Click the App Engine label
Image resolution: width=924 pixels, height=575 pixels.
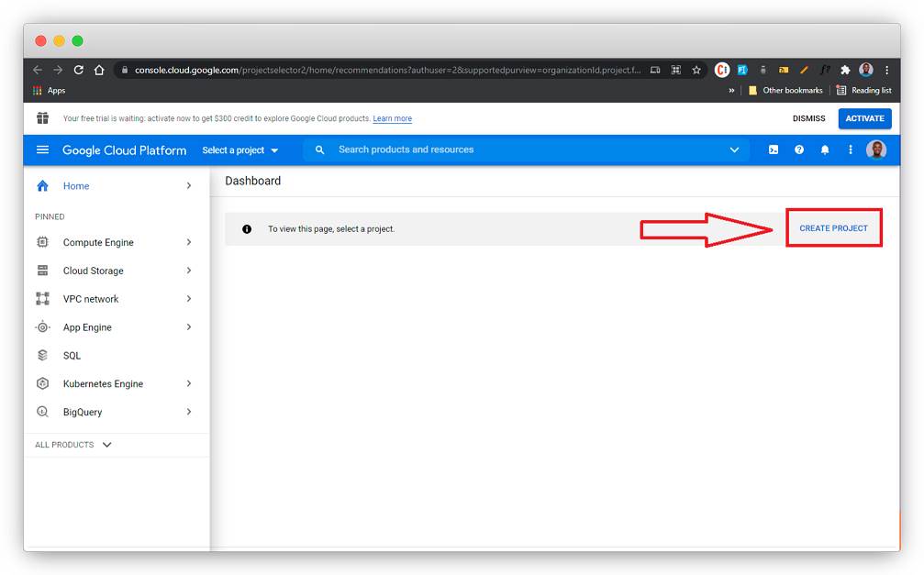click(87, 327)
